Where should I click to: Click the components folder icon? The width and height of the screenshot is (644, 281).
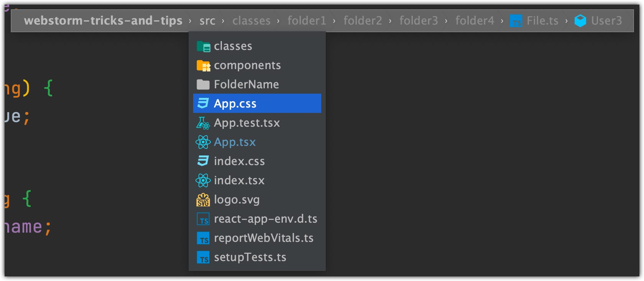coord(203,66)
